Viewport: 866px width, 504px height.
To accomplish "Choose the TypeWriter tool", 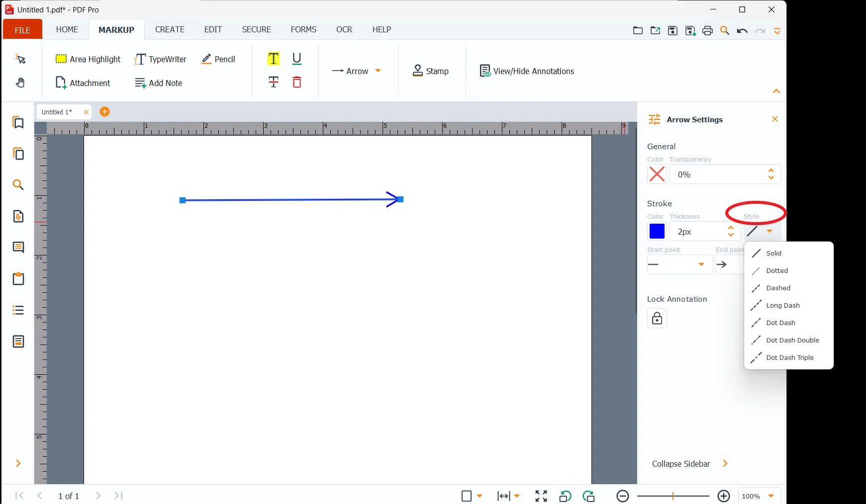I will click(160, 59).
